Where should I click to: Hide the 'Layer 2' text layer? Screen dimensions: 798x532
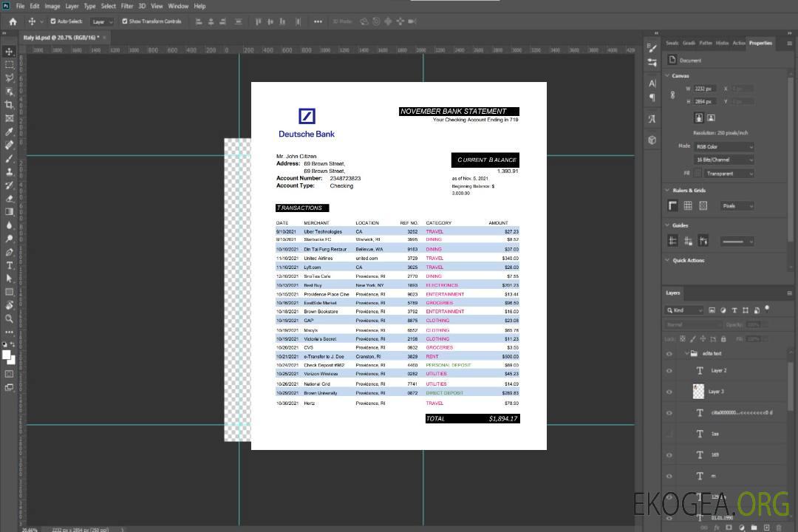click(669, 371)
